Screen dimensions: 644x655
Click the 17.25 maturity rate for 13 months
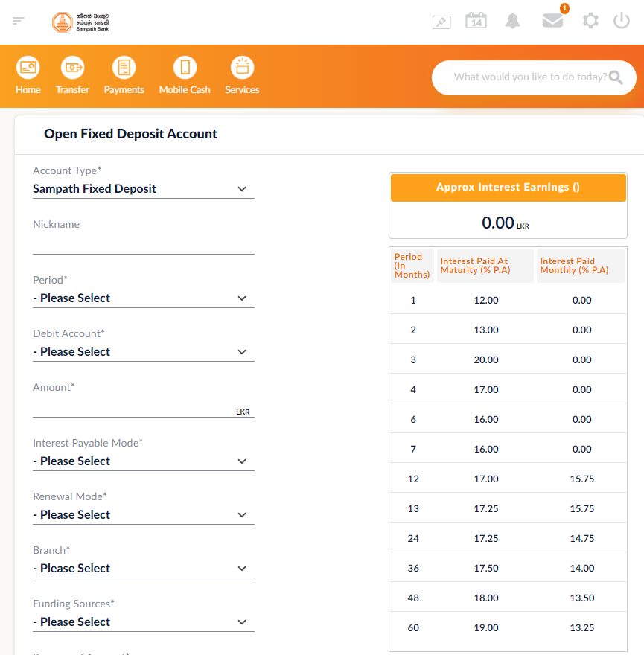pos(486,509)
